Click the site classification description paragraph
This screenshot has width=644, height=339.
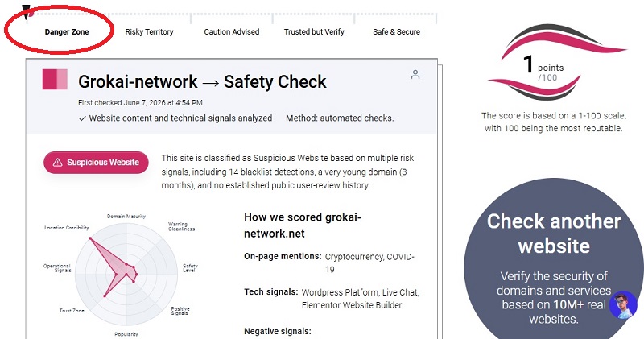287,172
